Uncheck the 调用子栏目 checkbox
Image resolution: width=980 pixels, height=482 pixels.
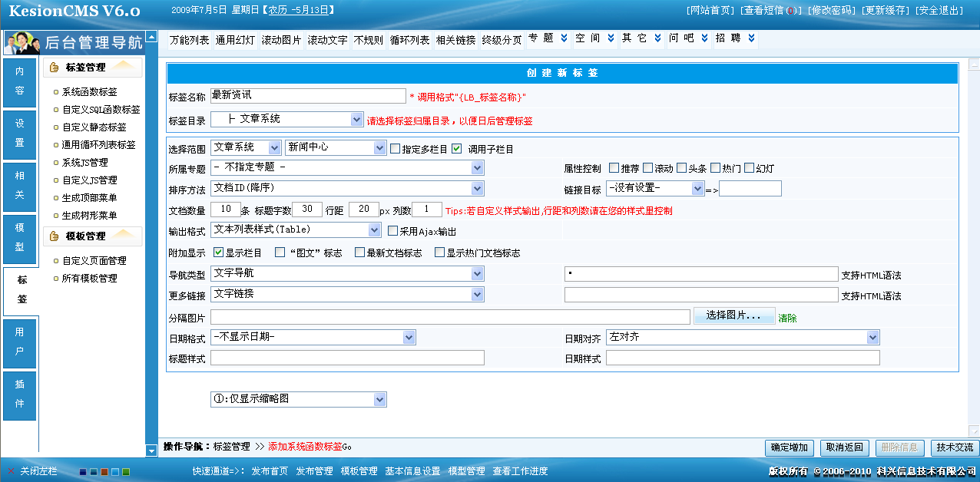point(456,148)
